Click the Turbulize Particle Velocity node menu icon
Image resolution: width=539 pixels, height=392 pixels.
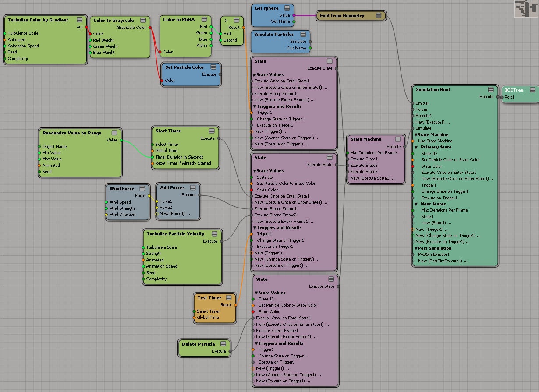pos(214,233)
